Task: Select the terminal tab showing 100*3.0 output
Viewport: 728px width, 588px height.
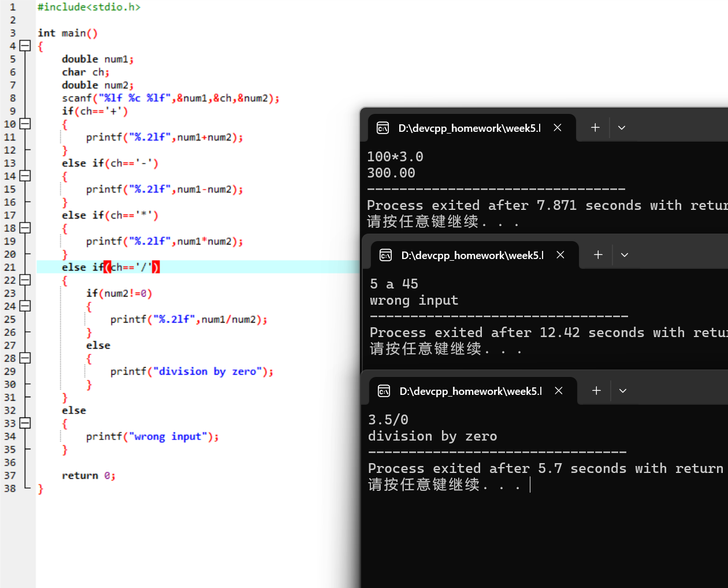Action: (x=471, y=128)
